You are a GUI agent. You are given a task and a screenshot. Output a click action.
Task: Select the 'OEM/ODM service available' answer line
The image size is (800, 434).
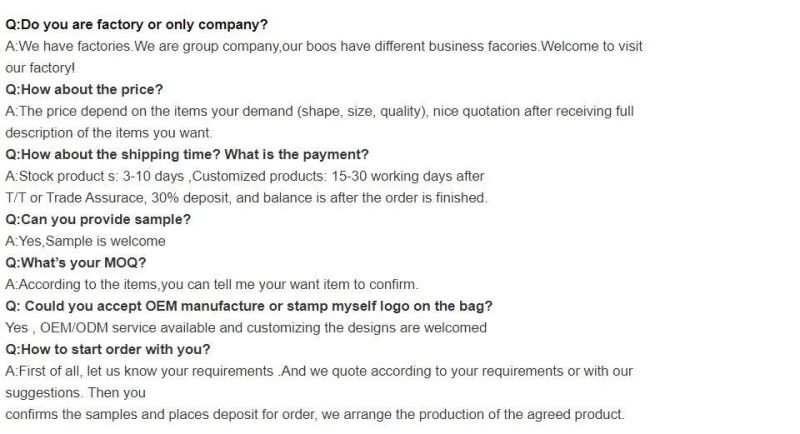[x=246, y=327]
